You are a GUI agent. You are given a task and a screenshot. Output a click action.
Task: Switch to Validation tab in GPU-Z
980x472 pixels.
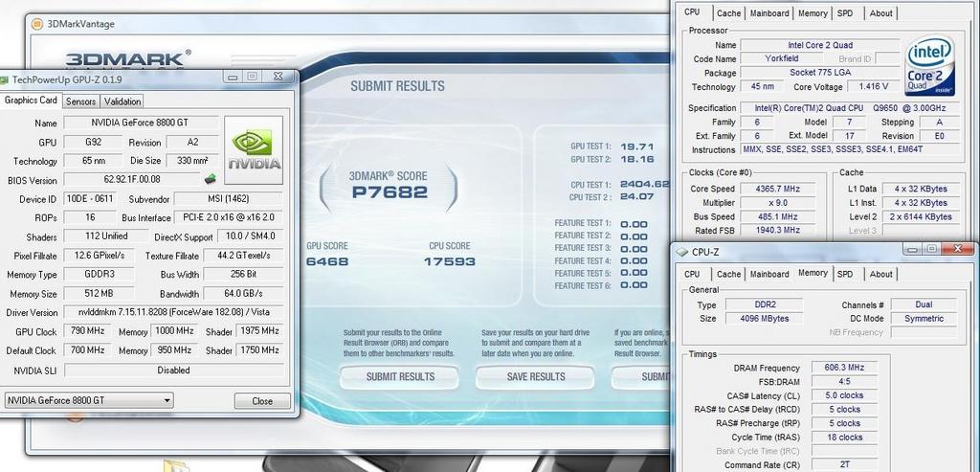click(x=122, y=101)
